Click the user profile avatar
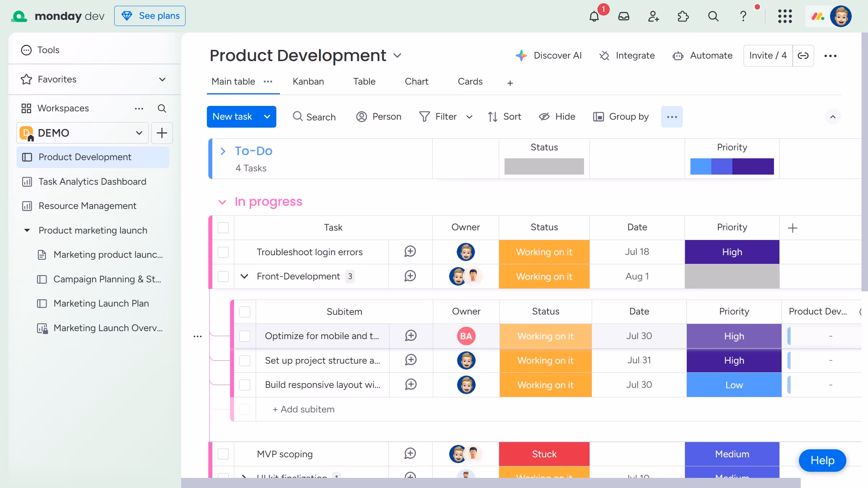Viewport: 868px width, 488px height. coord(841,16)
